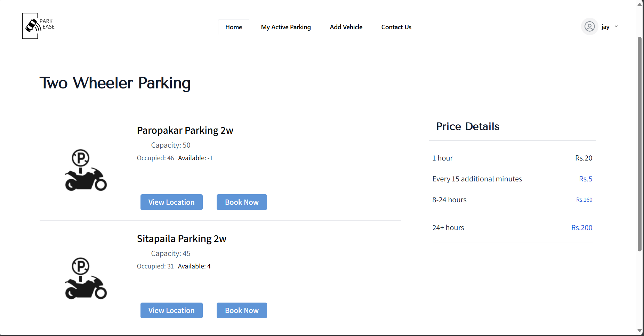Open My Active Parking page
The height and width of the screenshot is (336, 644).
pyautogui.click(x=286, y=27)
